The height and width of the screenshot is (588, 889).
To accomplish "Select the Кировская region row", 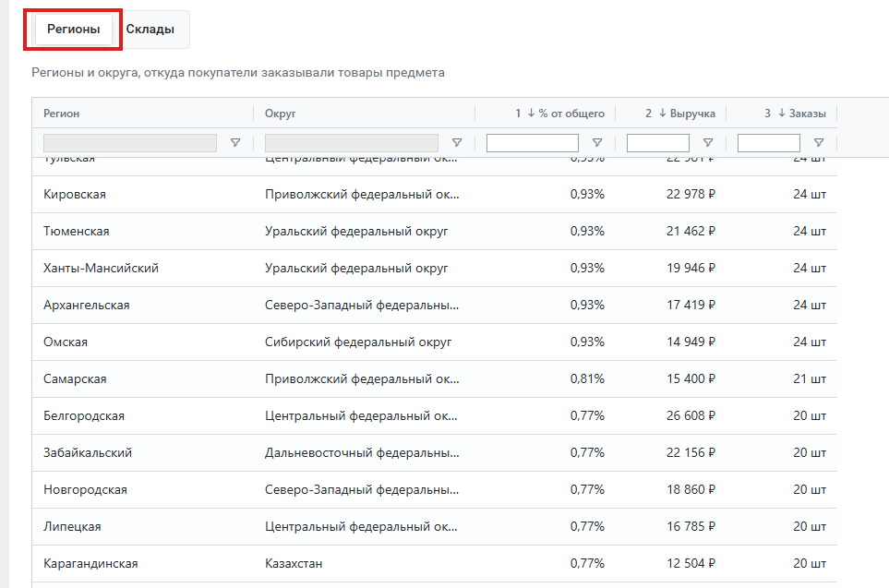I will pos(75,195).
